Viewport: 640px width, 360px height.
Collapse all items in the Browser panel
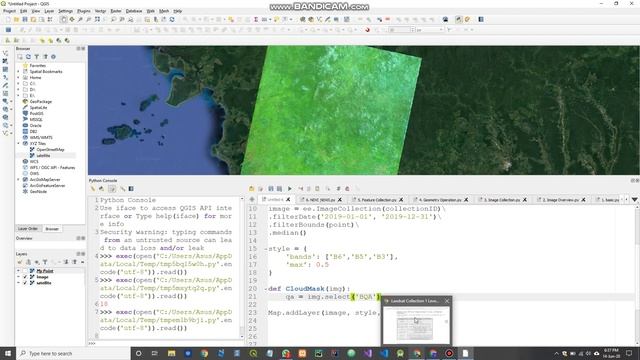(45, 57)
